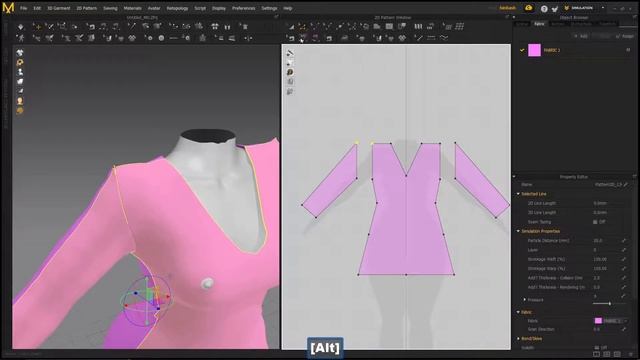640x360 pixels.
Task: Select the Edit Sewing needle tool in 3D toolbar
Action: tap(131, 27)
